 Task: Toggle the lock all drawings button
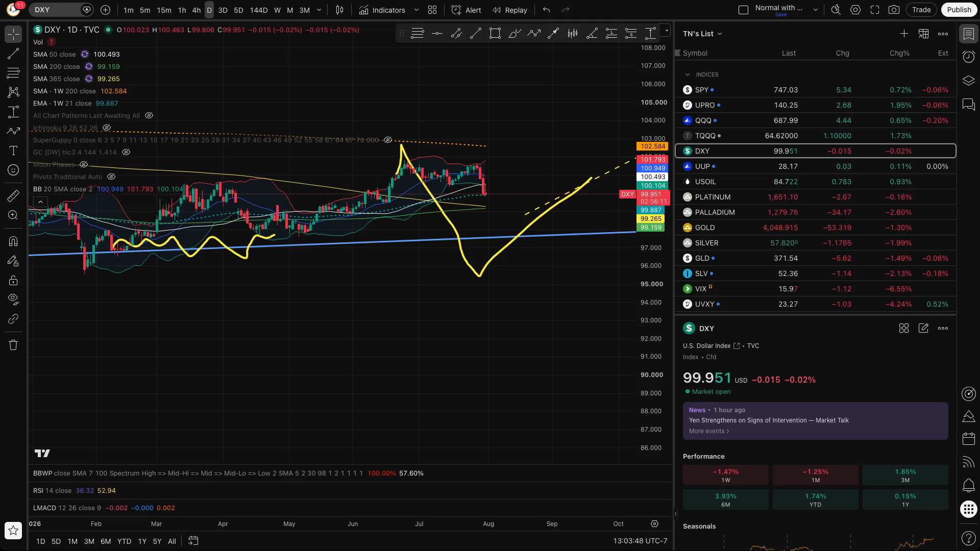pyautogui.click(x=13, y=280)
